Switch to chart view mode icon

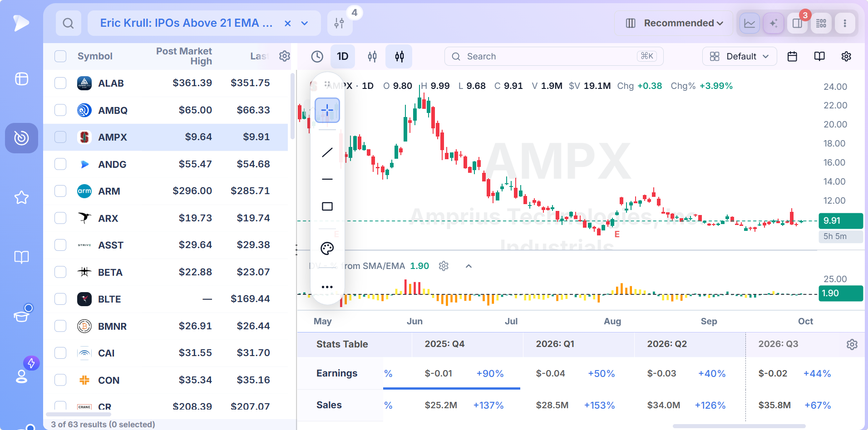coord(750,23)
